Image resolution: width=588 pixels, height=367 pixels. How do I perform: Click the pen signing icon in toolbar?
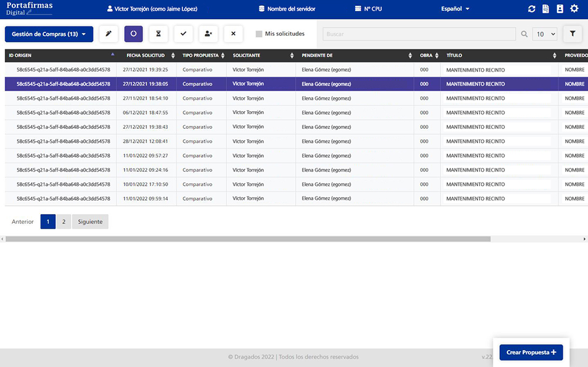click(108, 34)
